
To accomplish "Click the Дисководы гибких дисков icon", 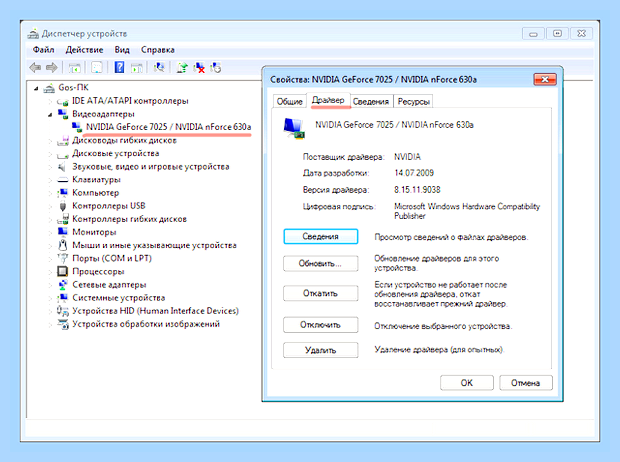I will click(x=63, y=140).
